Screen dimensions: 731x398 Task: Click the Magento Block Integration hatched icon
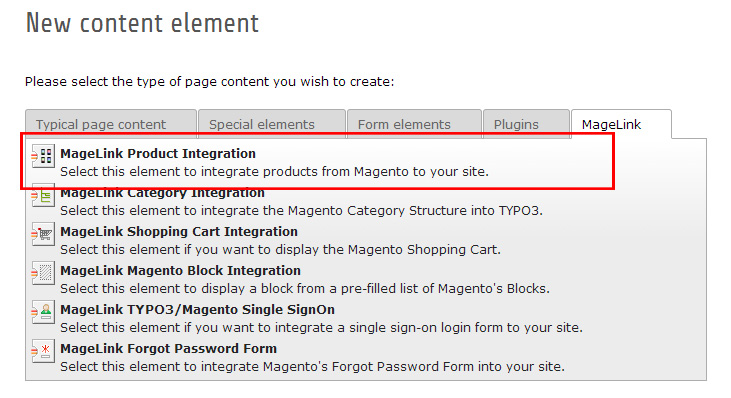click(x=43, y=273)
